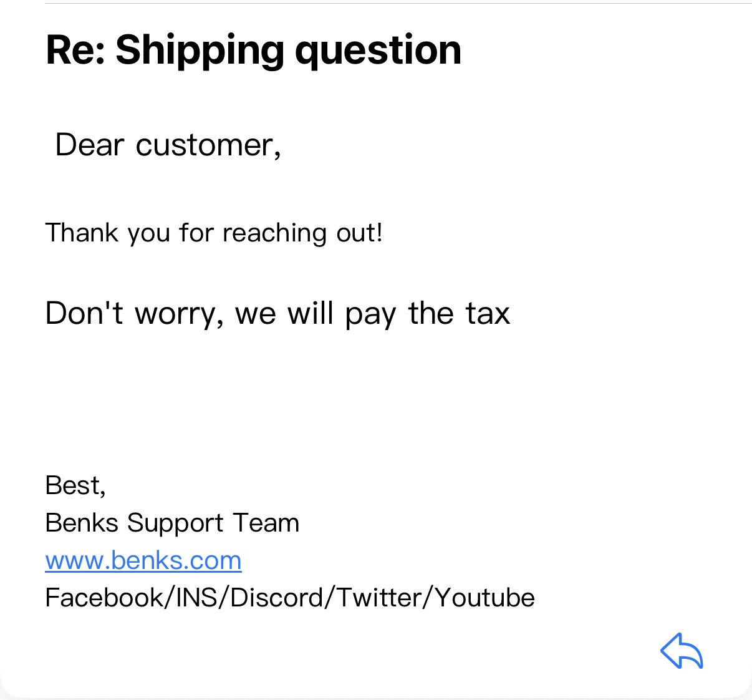Viewport: 752px width, 700px height.
Task: Click the word 'Shipping' in the subject
Action: click(x=200, y=51)
